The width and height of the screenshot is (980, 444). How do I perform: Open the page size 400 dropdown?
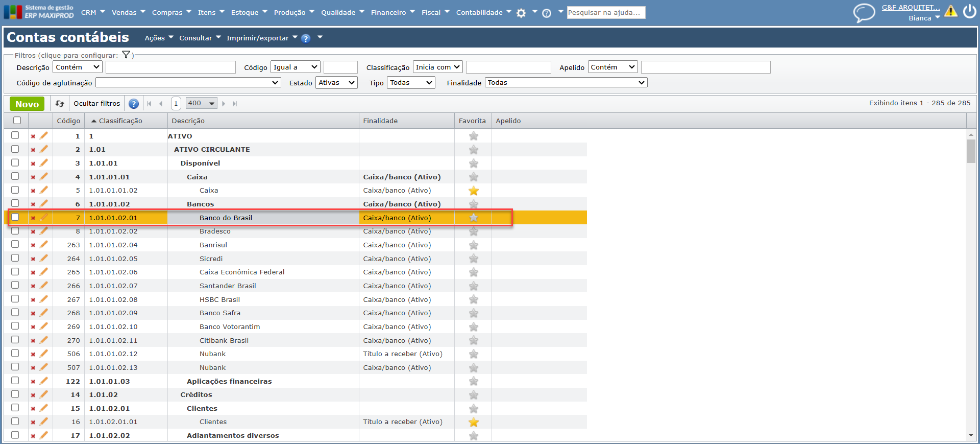[x=202, y=104]
